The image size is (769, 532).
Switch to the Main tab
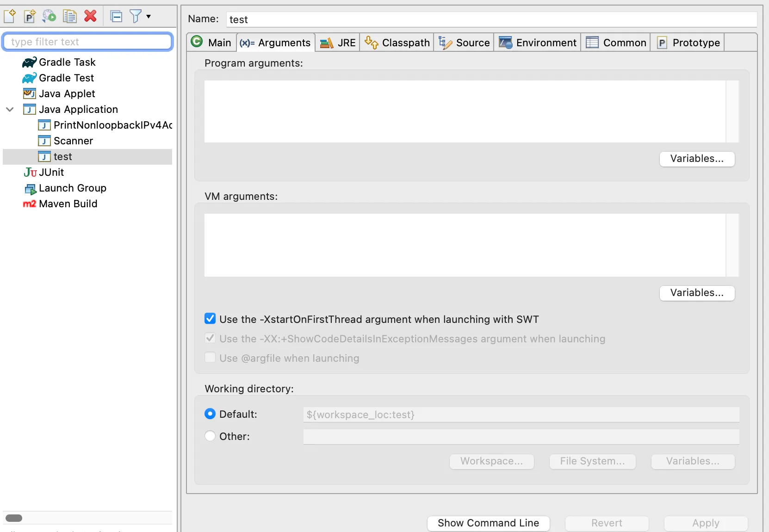(x=211, y=43)
